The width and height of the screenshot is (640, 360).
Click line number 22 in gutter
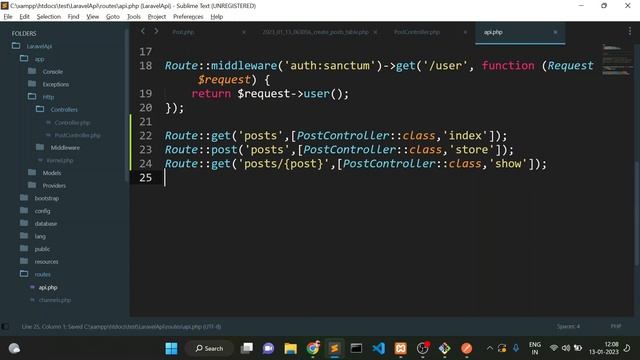tap(145, 136)
